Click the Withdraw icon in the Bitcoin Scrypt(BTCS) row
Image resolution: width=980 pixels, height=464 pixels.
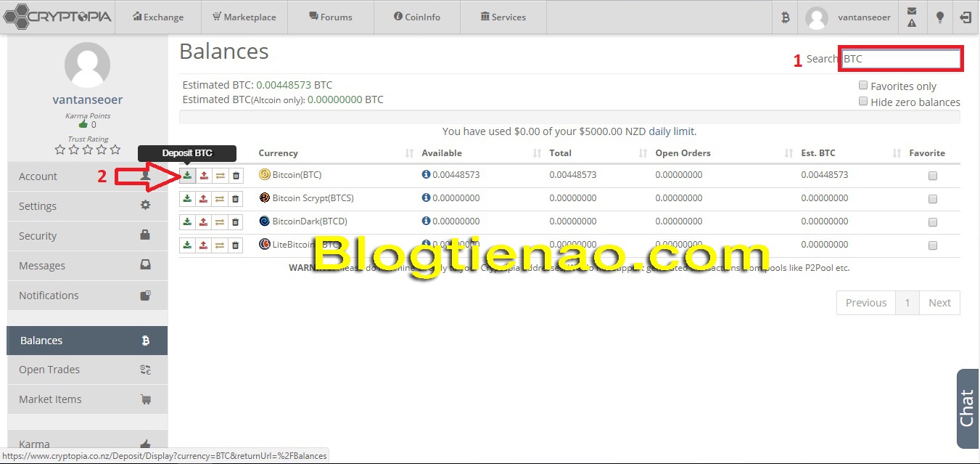tap(204, 198)
